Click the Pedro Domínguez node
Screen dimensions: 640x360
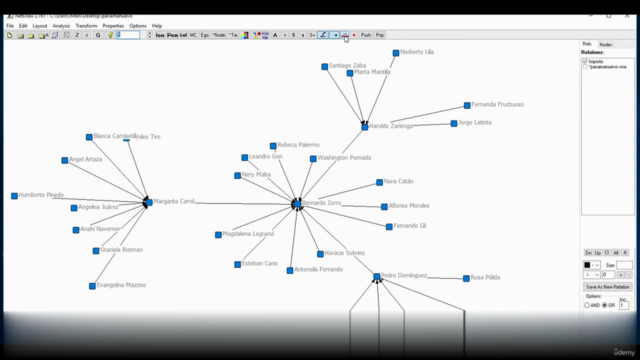tap(377, 277)
